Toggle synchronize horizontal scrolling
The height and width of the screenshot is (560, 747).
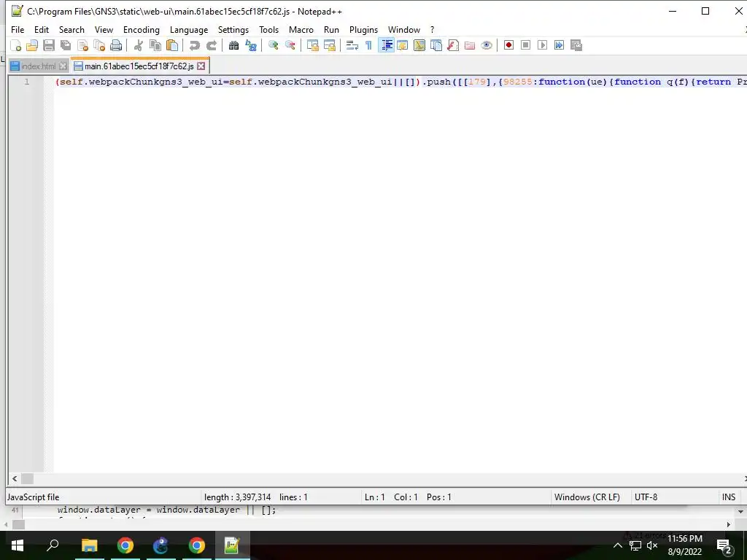tap(330, 45)
